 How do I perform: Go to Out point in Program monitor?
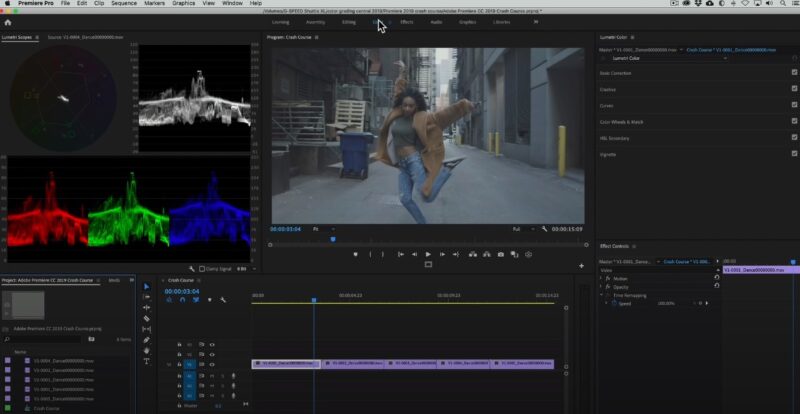coord(456,254)
